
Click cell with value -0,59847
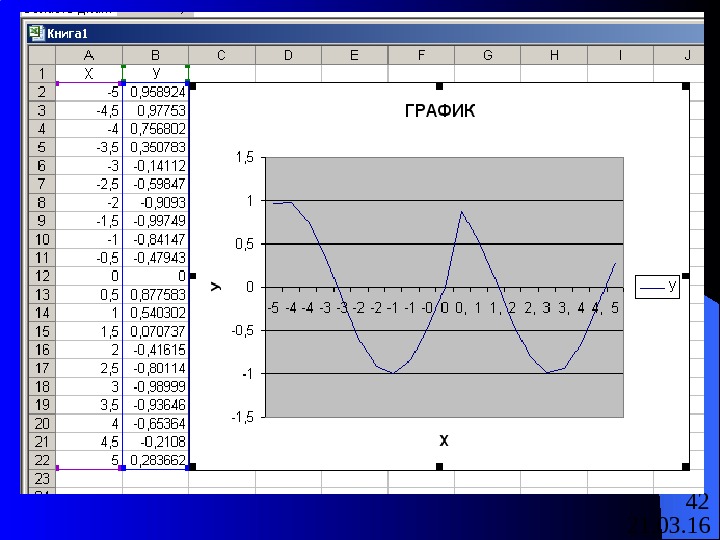(x=155, y=184)
